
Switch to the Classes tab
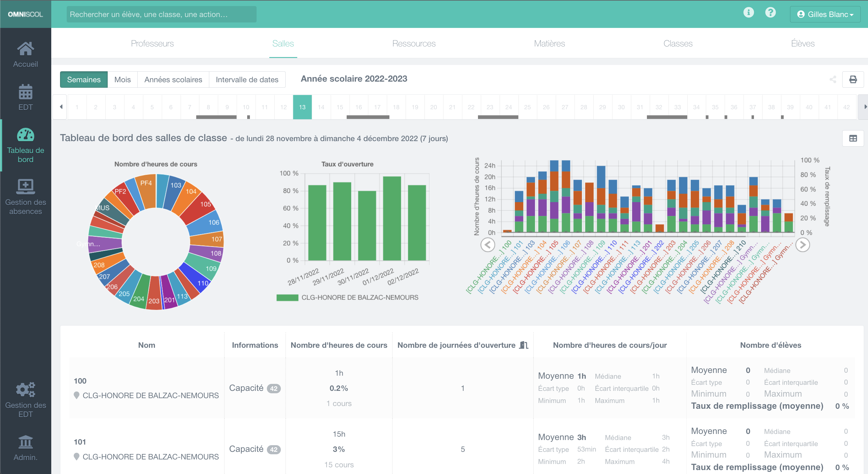click(x=678, y=43)
